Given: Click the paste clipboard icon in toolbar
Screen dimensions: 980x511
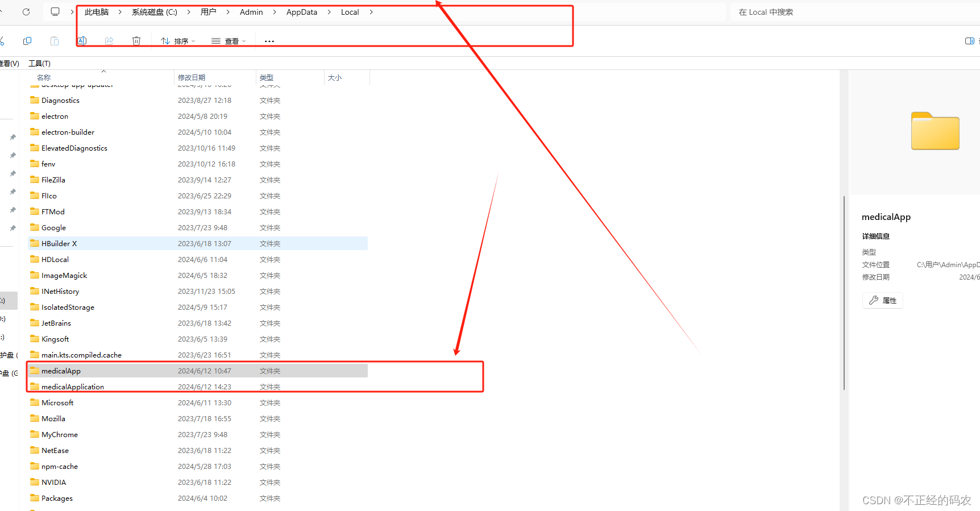Looking at the screenshot, I should click(x=55, y=41).
